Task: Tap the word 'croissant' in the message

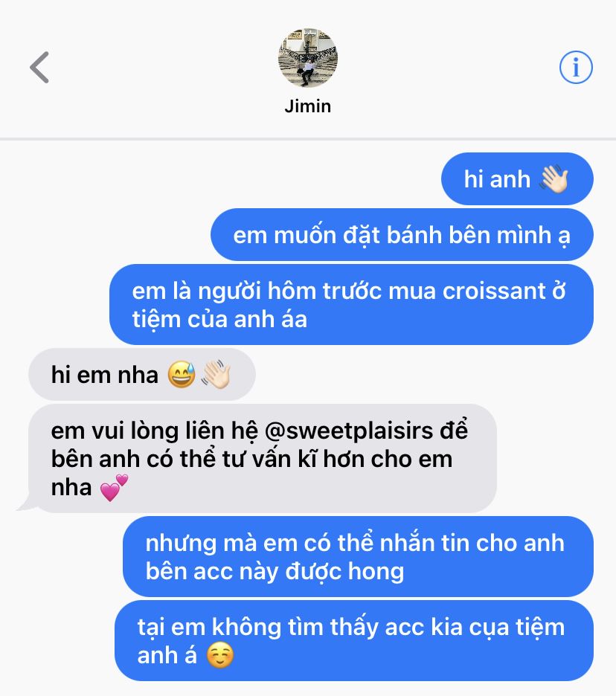Action: tap(494, 291)
